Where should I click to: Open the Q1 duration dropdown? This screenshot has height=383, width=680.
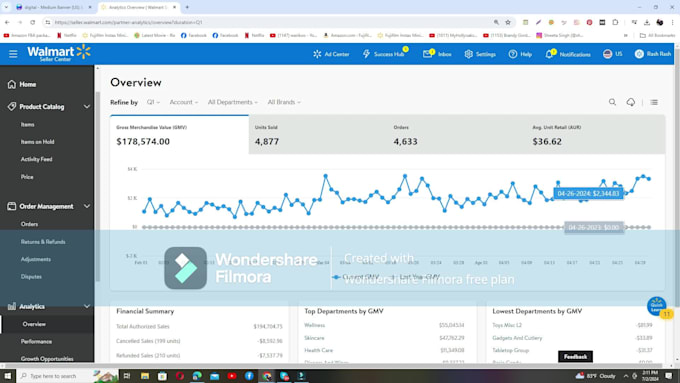point(153,102)
